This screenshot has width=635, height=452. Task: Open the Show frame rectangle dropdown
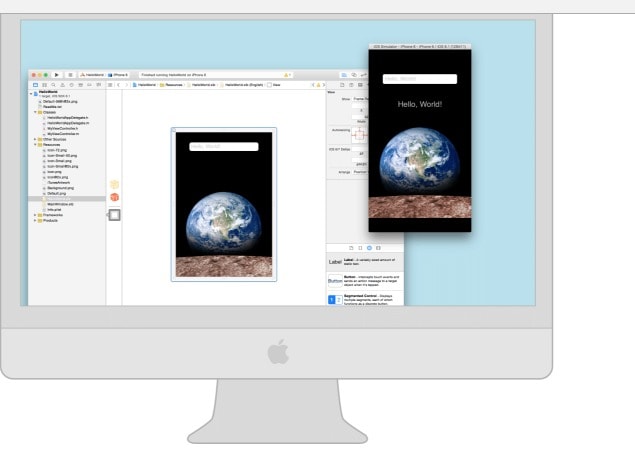point(360,99)
